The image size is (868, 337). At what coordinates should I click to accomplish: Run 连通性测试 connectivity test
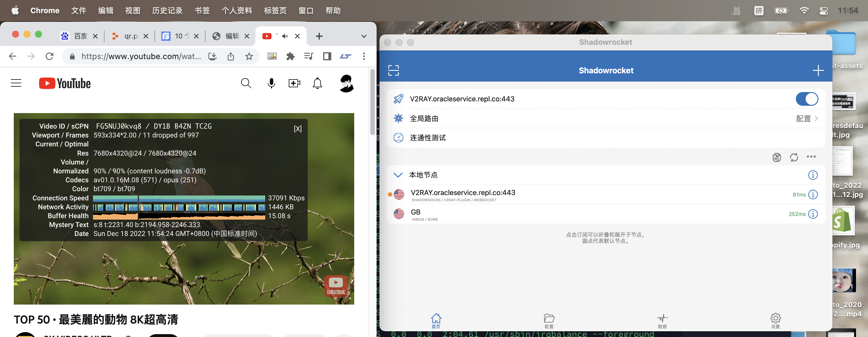point(606,138)
